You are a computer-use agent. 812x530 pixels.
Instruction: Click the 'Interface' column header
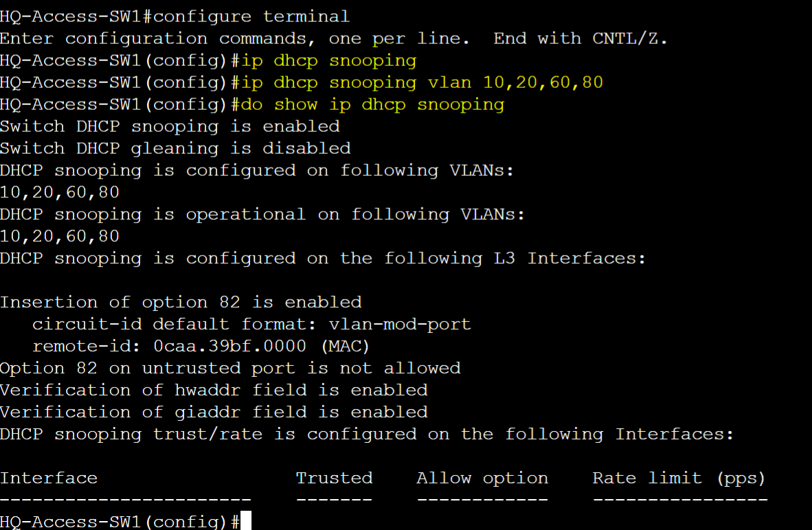coord(49,479)
